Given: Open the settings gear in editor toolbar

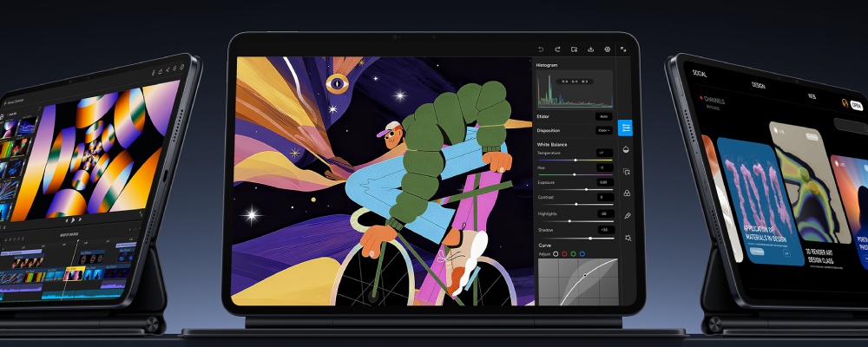Looking at the screenshot, I should coord(608,49).
